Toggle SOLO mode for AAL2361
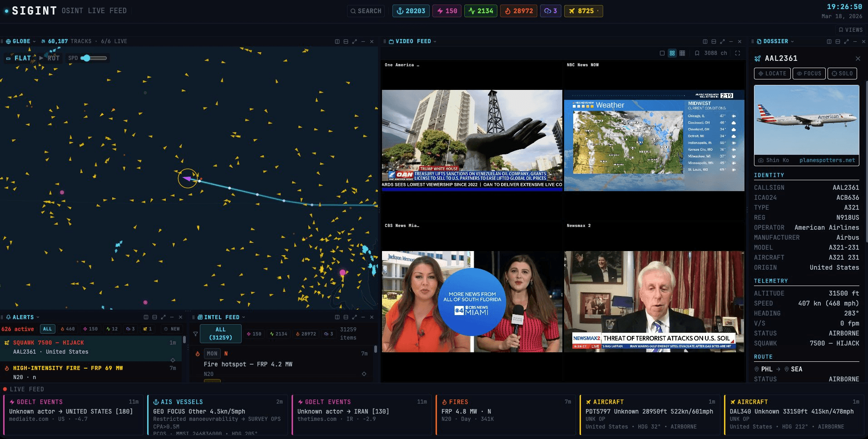 [x=842, y=74]
